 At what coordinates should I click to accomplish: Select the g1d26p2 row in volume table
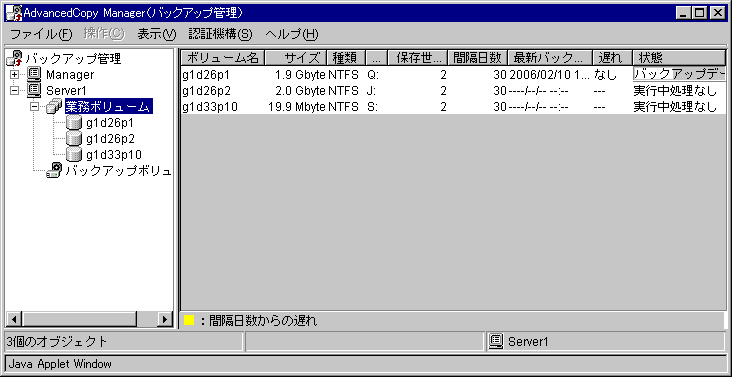[x=453, y=91]
